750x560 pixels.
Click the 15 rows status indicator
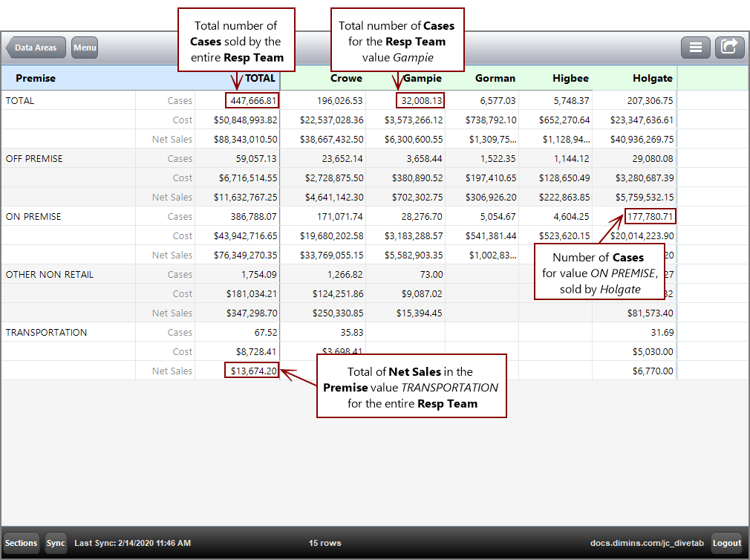(x=325, y=543)
